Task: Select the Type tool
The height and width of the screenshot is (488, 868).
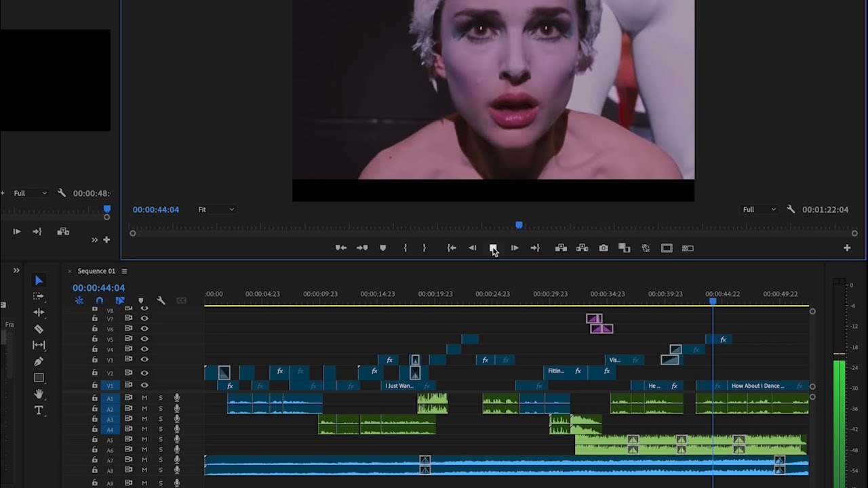Action: click(x=39, y=410)
